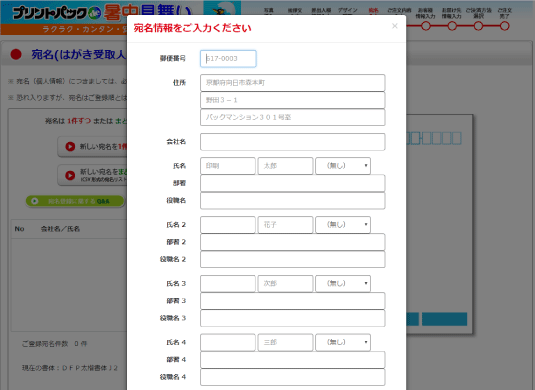
Task: Click the company name (会社名) field
Action: (x=293, y=142)
